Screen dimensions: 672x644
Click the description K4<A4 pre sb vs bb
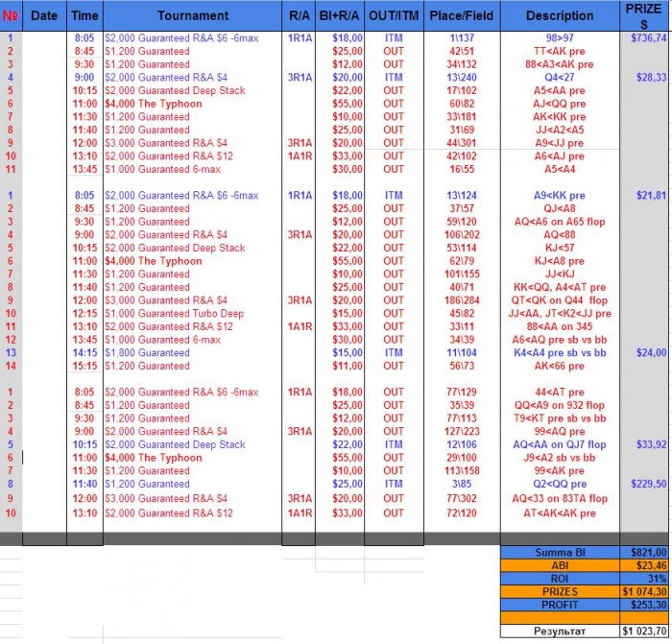[560, 352]
